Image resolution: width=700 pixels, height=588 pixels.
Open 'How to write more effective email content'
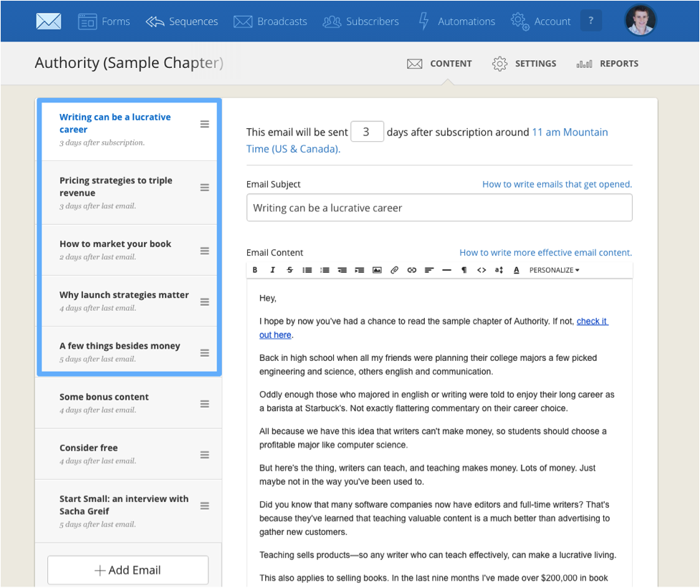(545, 253)
